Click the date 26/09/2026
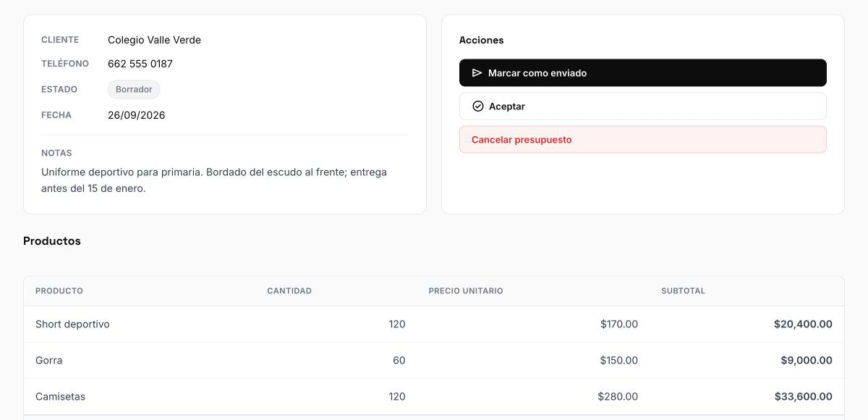Image resolution: width=868 pixels, height=420 pixels. [x=136, y=115]
